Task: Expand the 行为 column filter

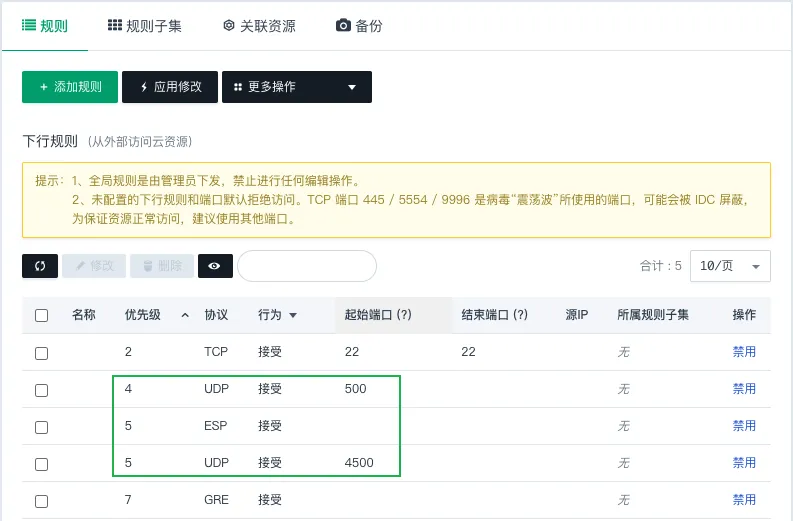Action: 293,316
